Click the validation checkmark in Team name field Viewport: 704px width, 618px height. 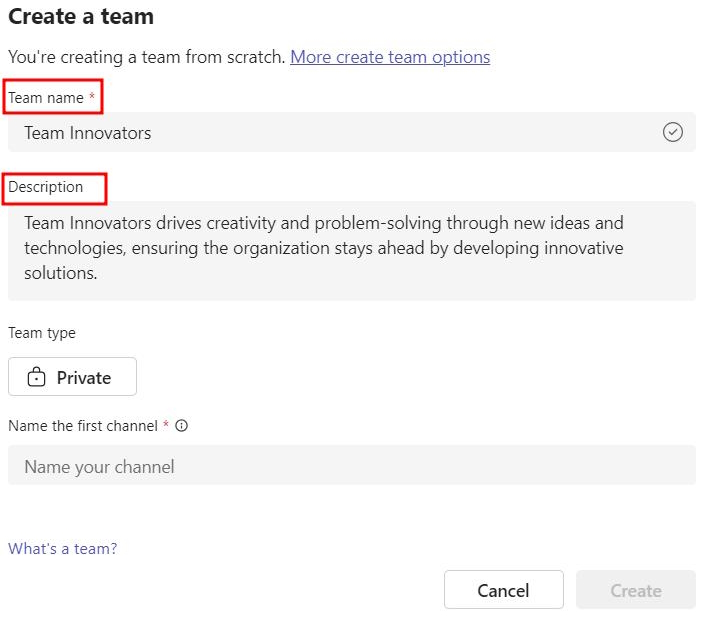click(x=673, y=132)
